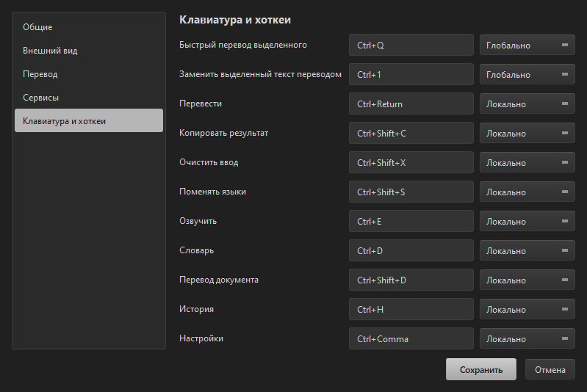Open the Общие settings section
This screenshot has height=392, width=587.
pyautogui.click(x=89, y=27)
